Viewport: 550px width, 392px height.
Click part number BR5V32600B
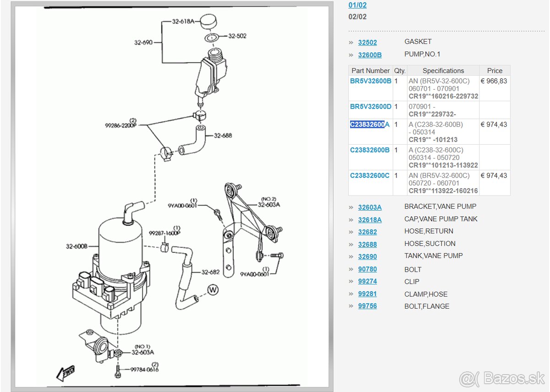tap(370, 81)
